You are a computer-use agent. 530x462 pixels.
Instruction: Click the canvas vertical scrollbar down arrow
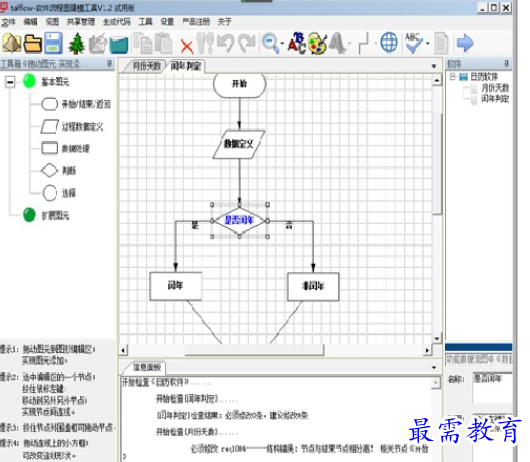tap(437, 338)
